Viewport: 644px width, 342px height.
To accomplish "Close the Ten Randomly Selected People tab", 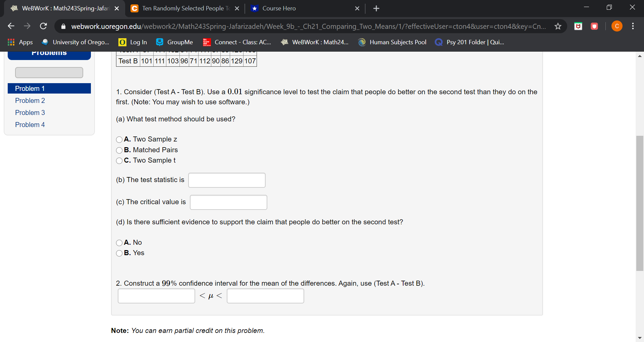I will (x=237, y=8).
